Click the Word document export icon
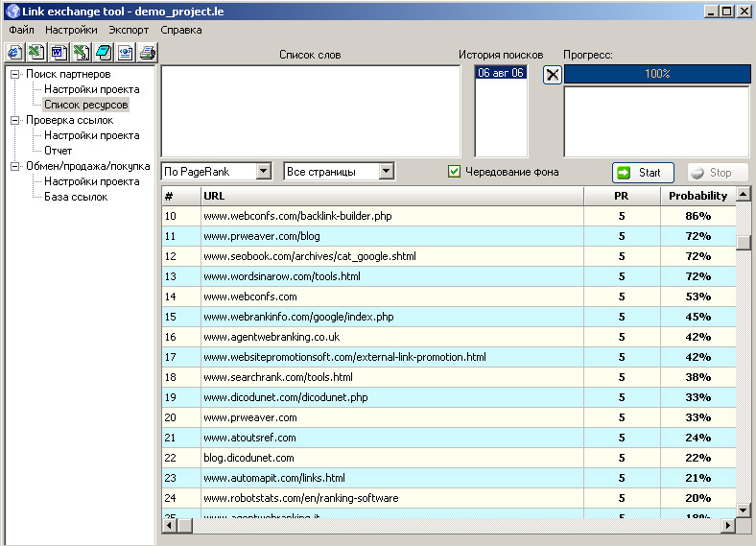 click(59, 52)
